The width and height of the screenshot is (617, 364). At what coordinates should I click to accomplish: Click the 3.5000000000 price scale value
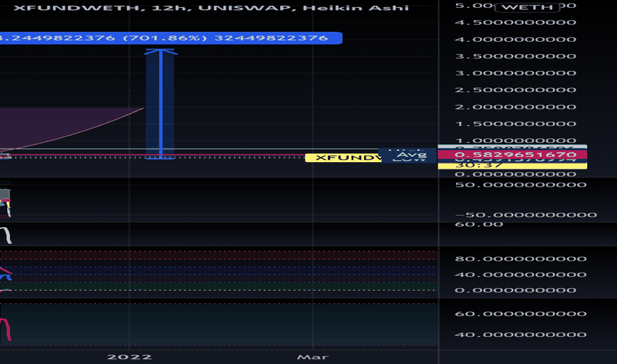click(x=516, y=56)
